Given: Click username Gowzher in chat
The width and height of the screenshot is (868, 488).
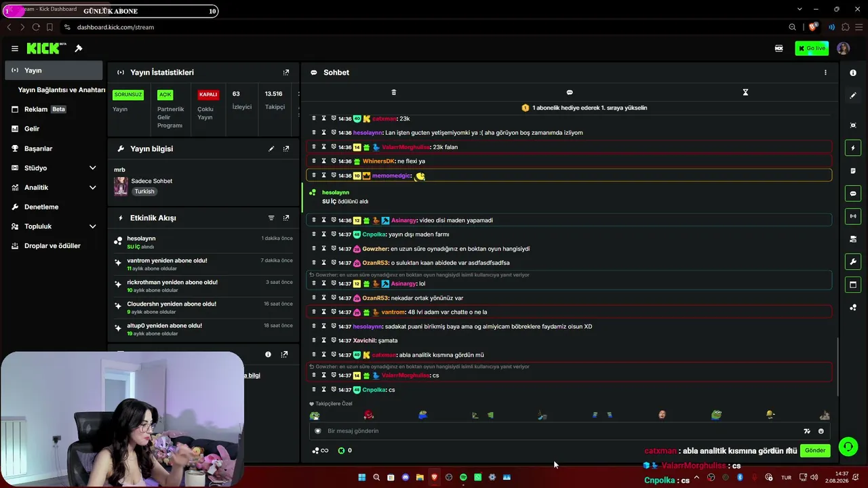Looking at the screenshot, I should (x=375, y=249).
